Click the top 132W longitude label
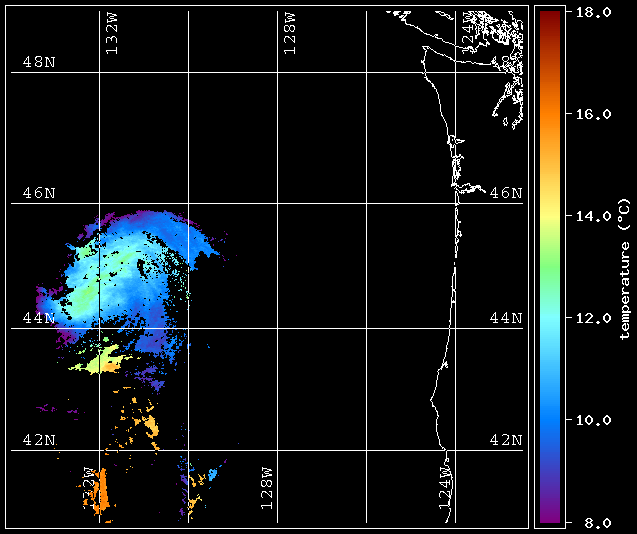This screenshot has width=637, height=534. 111,34
